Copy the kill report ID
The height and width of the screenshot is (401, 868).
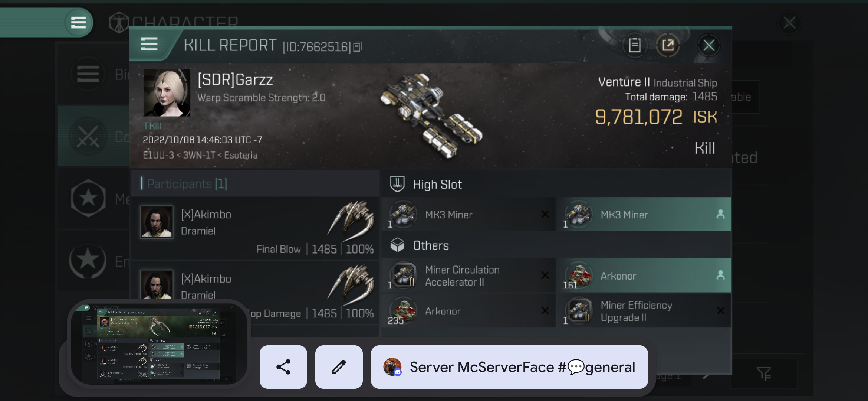357,47
